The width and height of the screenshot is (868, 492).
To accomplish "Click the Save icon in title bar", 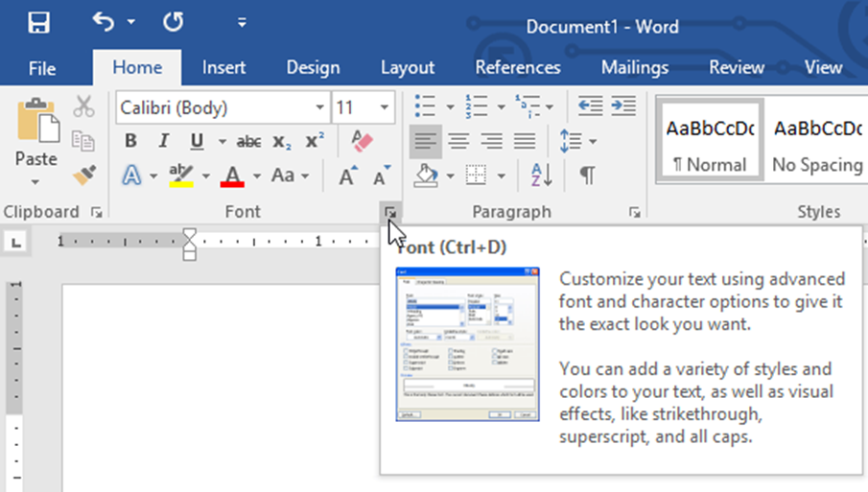I will click(x=39, y=23).
